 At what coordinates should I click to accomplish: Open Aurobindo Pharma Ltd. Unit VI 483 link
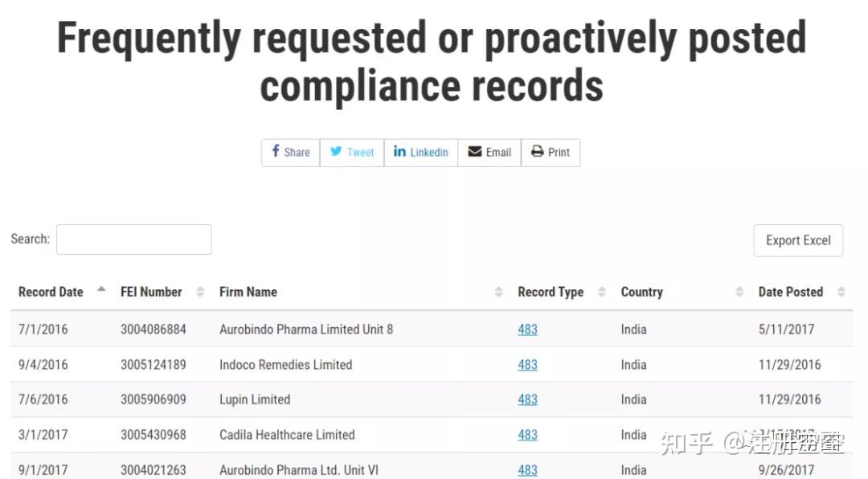click(x=527, y=470)
